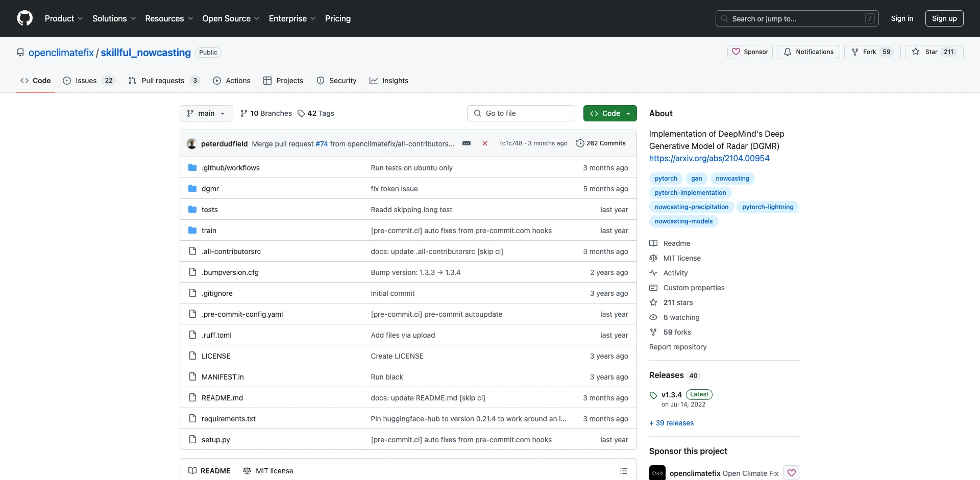The width and height of the screenshot is (980, 480).
Task: Open the Open Source dropdown
Action: click(x=231, y=18)
